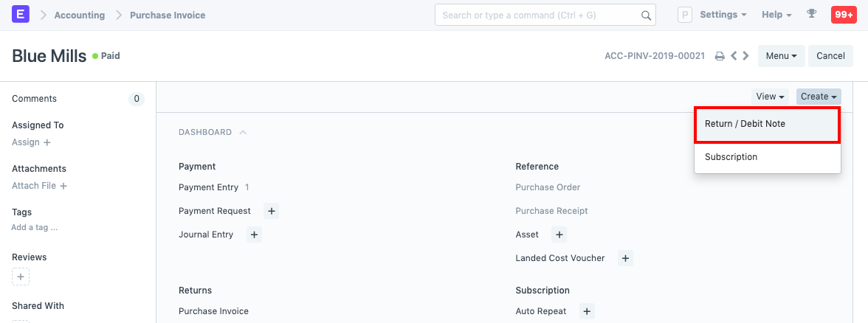Click the print invoice icon
This screenshot has height=323, width=868.
pos(720,56)
